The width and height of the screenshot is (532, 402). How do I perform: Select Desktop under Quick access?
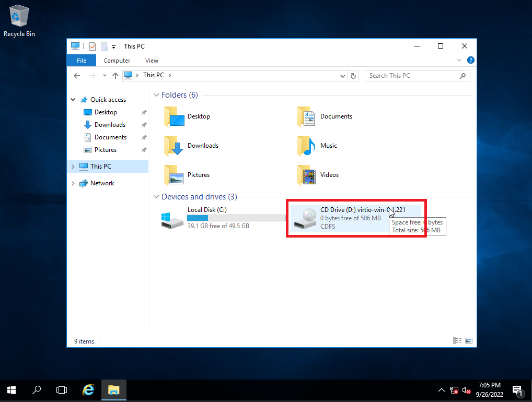pos(106,112)
